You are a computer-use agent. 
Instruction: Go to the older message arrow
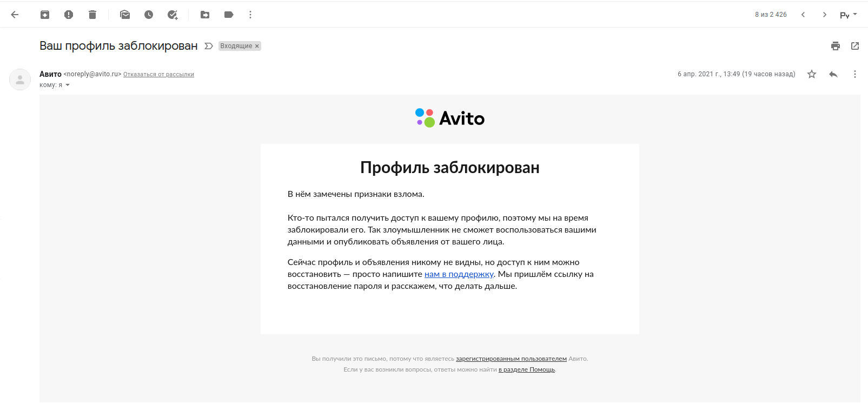point(825,15)
